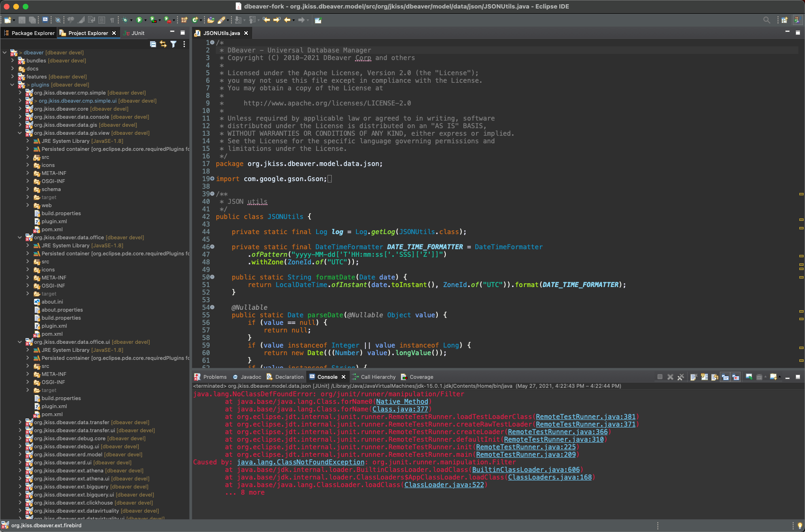Switch to the Problems tab
The width and height of the screenshot is (805, 532).
click(x=214, y=377)
